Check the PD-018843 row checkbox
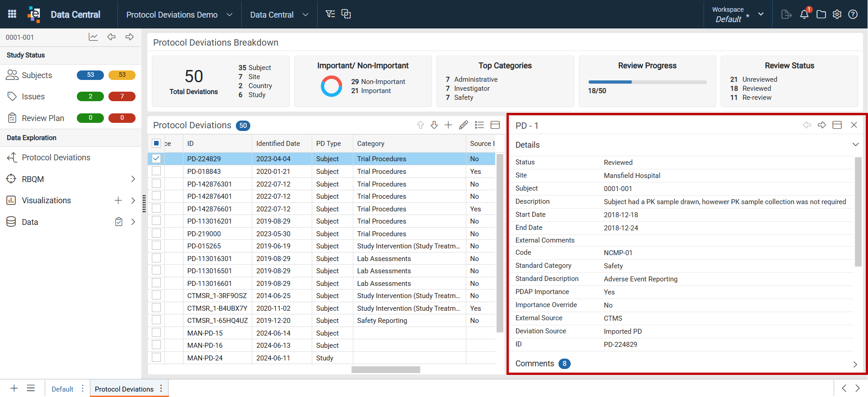This screenshot has width=868, height=397. coord(156,171)
